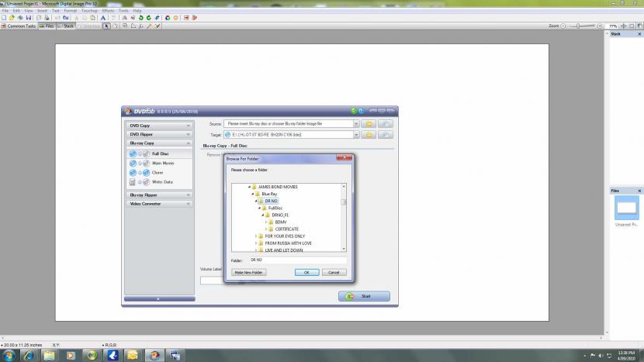Click the DVDFab icon in the taskbar
Image resolution: width=644 pixels, height=362 pixels.
[154, 356]
